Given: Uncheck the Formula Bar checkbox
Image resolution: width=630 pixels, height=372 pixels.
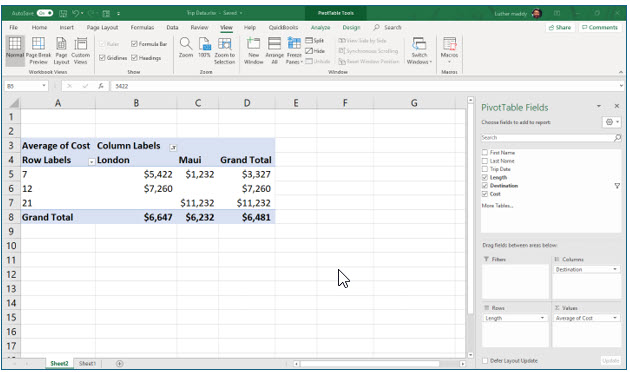Looking at the screenshot, I should point(134,44).
